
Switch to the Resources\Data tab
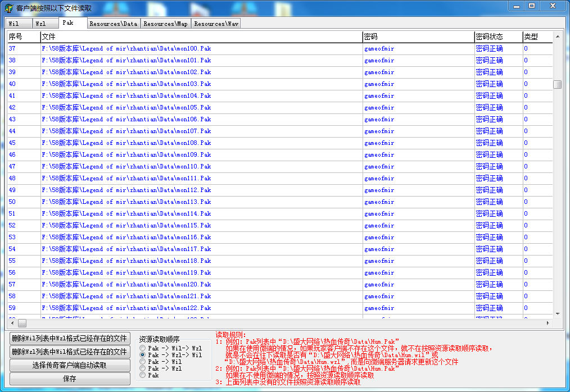click(x=113, y=24)
